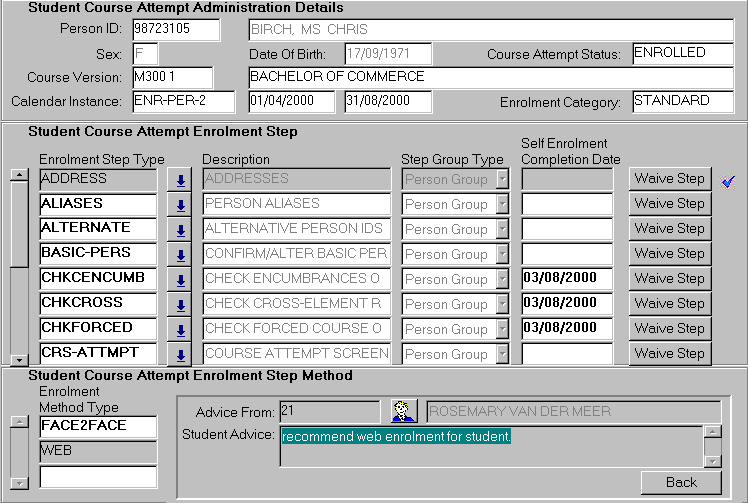The image size is (748, 503).
Task: Click the blue arrow icon beside BASIC-PERS
Action: click(180, 255)
